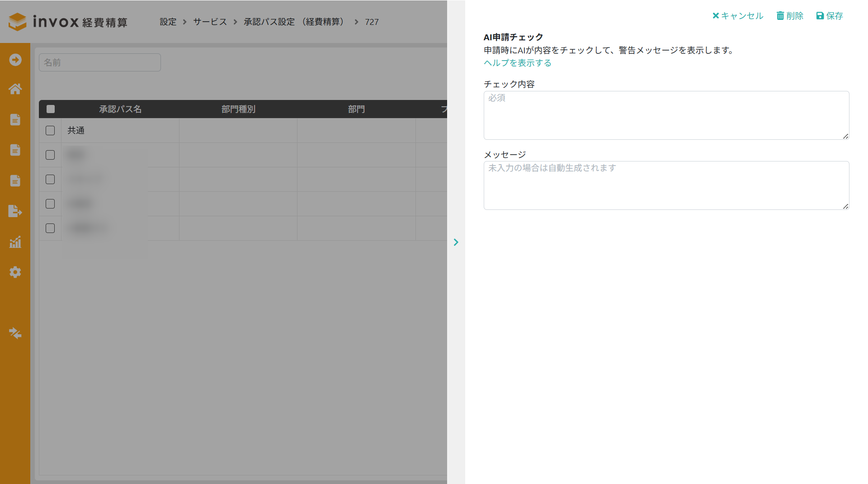This screenshot has height=484, width=868.
Task: Cancel editing with キャンセル
Action: tap(738, 16)
